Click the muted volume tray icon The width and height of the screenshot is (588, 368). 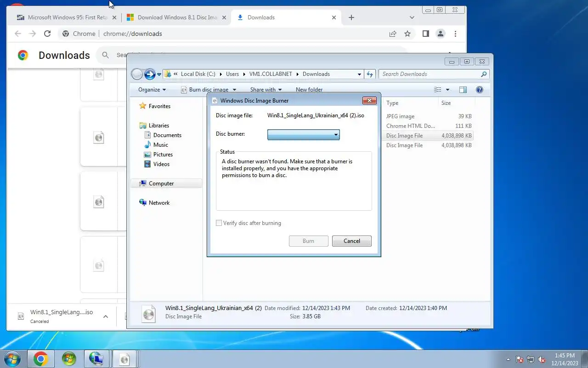pyautogui.click(x=542, y=359)
